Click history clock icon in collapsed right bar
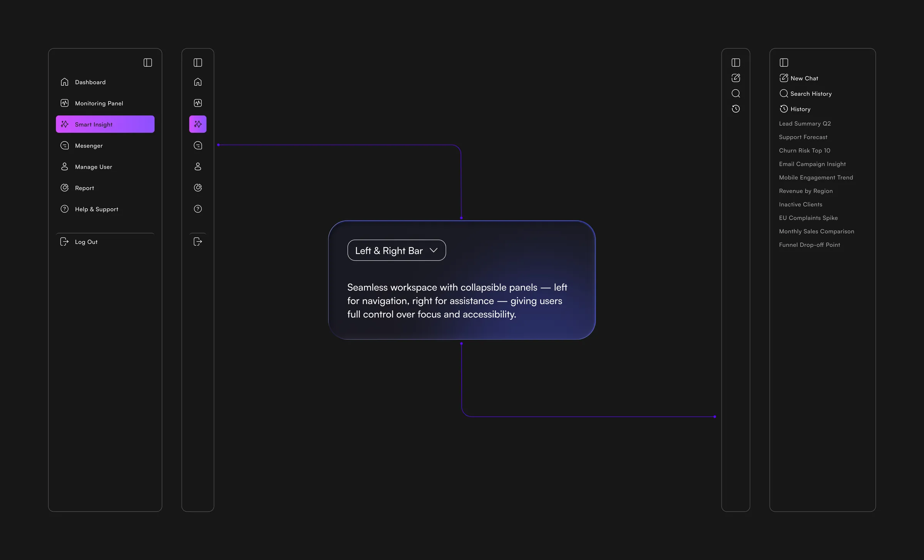 pos(736,109)
